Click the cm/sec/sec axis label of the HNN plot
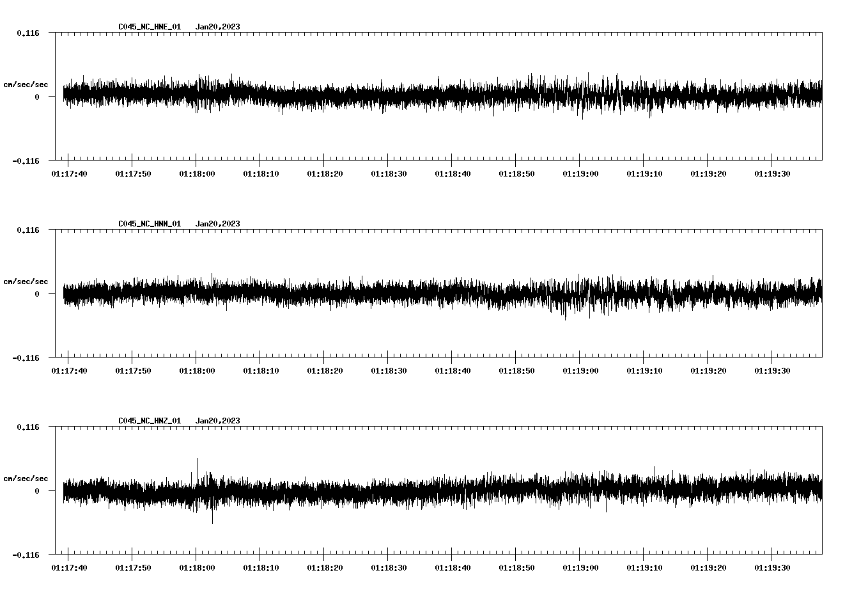 (26, 282)
